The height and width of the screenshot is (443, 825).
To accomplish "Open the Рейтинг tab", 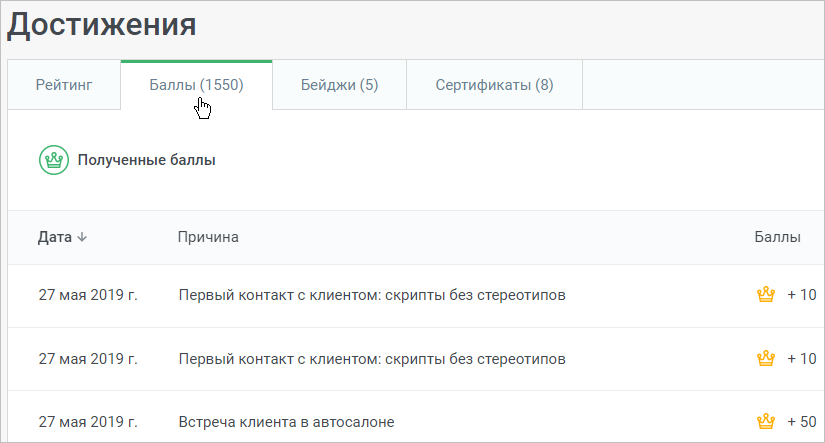I will (x=64, y=85).
